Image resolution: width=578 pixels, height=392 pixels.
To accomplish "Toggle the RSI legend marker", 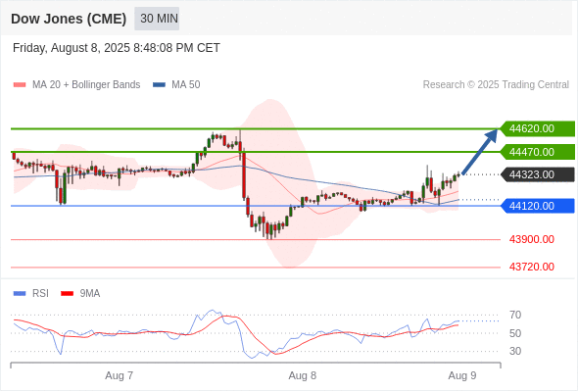I will [x=20, y=294].
